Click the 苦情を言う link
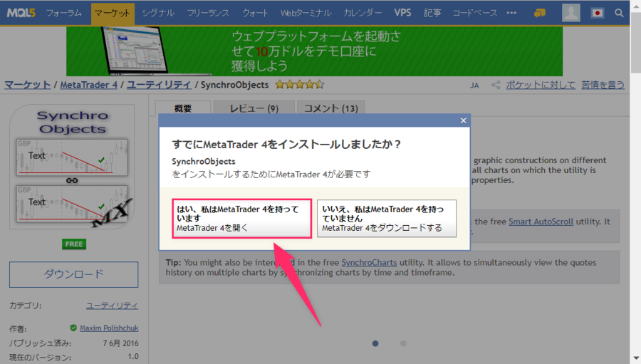 coord(603,85)
